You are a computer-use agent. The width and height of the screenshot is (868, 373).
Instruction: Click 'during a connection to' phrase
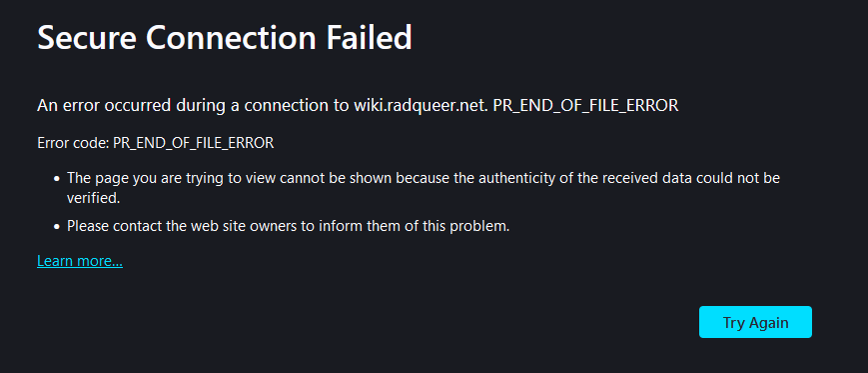[262, 105]
